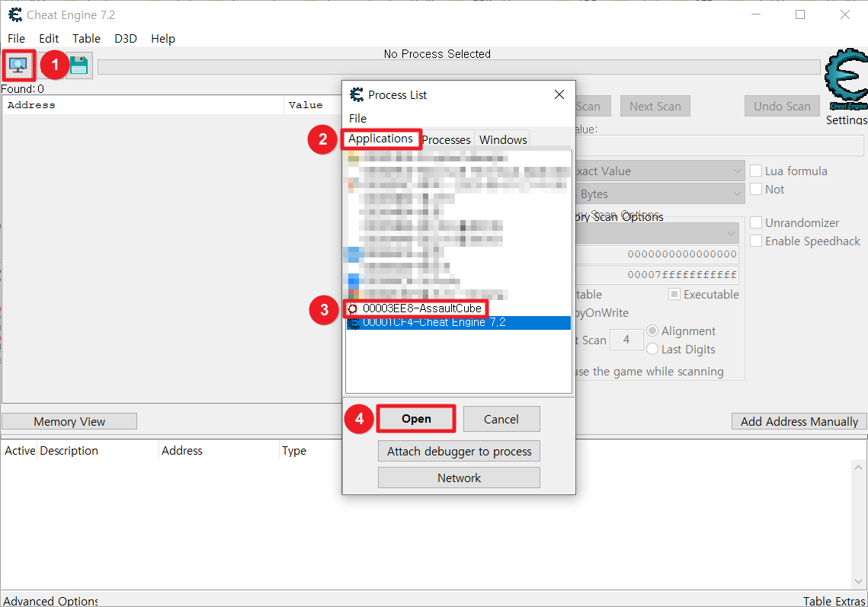Select the Last Digits radio button
The height and width of the screenshot is (607, 868).
coord(652,349)
